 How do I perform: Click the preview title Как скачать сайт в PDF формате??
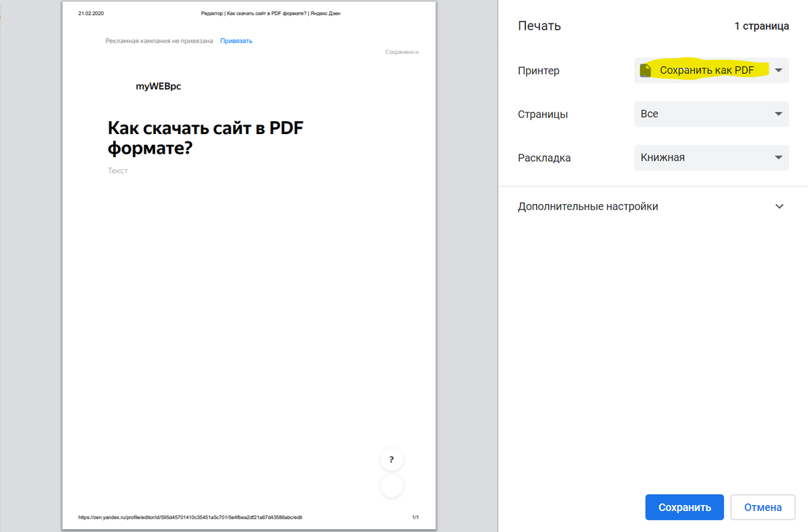[x=205, y=137]
